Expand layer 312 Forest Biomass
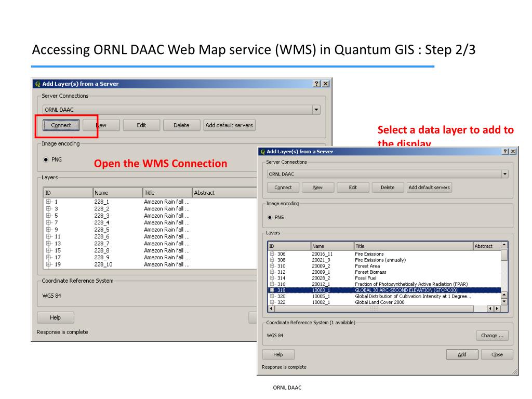Image resolution: width=532 pixels, height=399 pixels. click(x=272, y=272)
